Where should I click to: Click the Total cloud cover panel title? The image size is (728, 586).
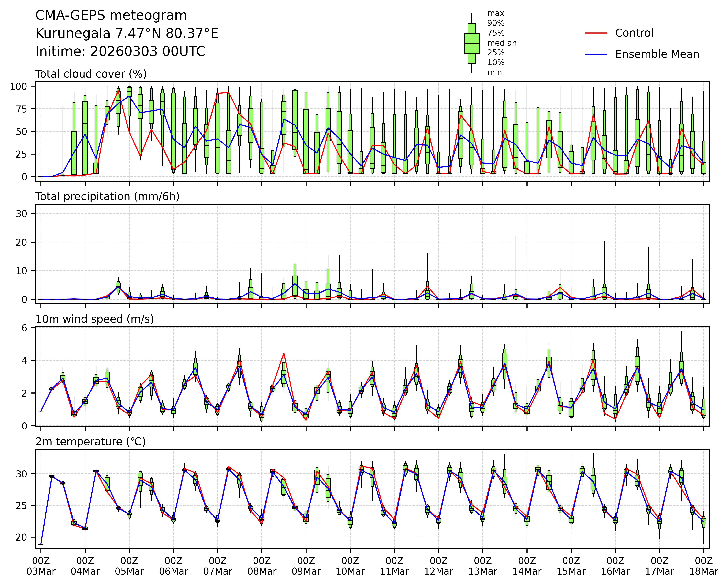click(x=91, y=74)
